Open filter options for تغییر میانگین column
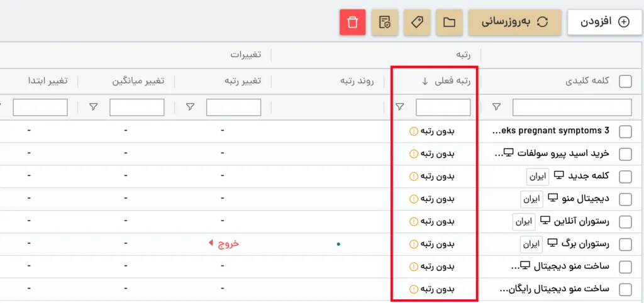Image resolution: width=644 pixels, height=303 pixels. [93, 107]
